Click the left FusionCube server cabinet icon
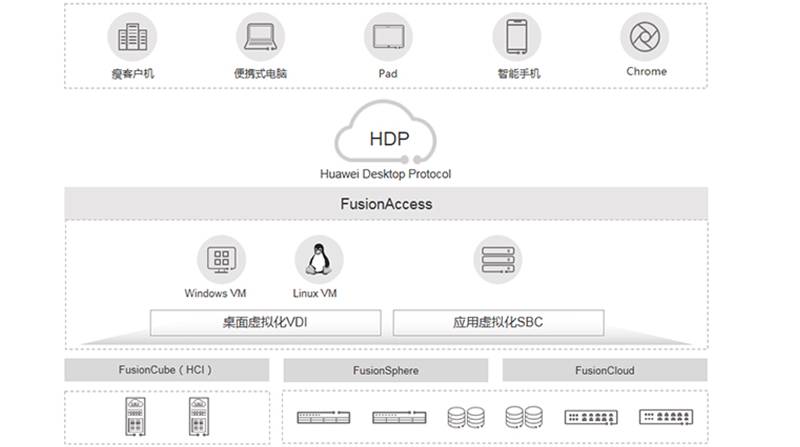 point(135,417)
